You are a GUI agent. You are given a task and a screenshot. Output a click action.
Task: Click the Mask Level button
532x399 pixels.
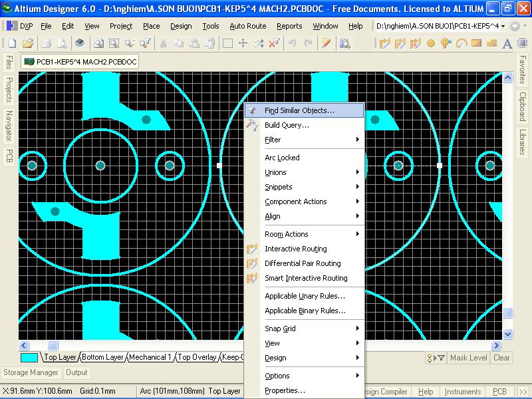click(468, 358)
